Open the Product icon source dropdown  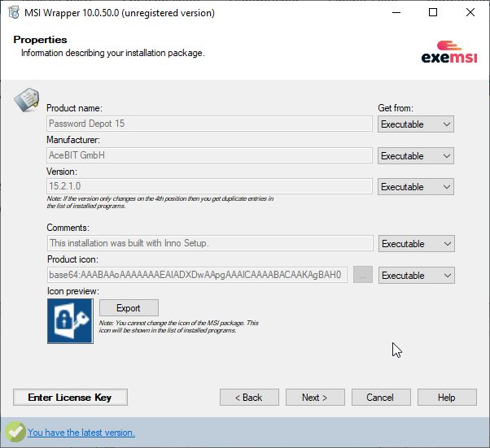416,276
